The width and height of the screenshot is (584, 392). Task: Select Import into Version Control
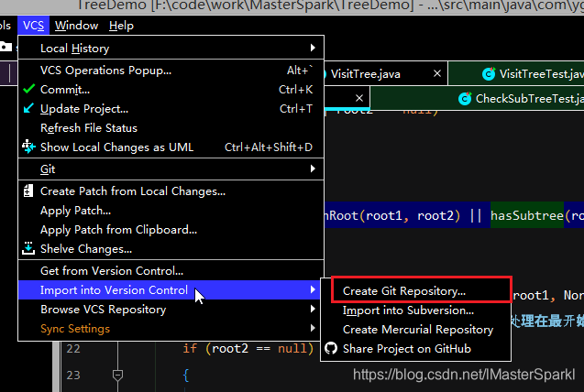(171, 290)
